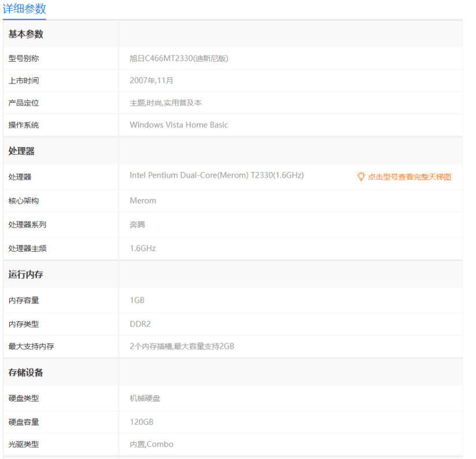Click the 核心架构 label

click(x=24, y=201)
